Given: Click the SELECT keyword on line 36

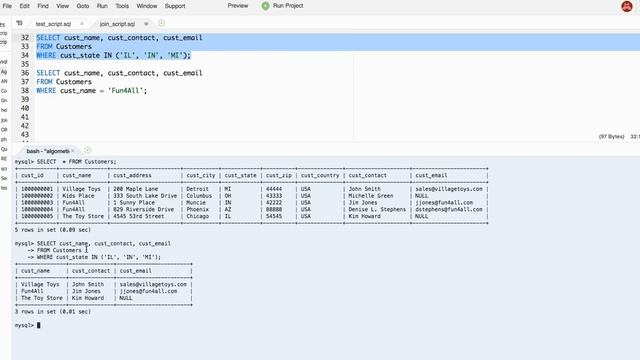Looking at the screenshot, I should pos(48,73).
